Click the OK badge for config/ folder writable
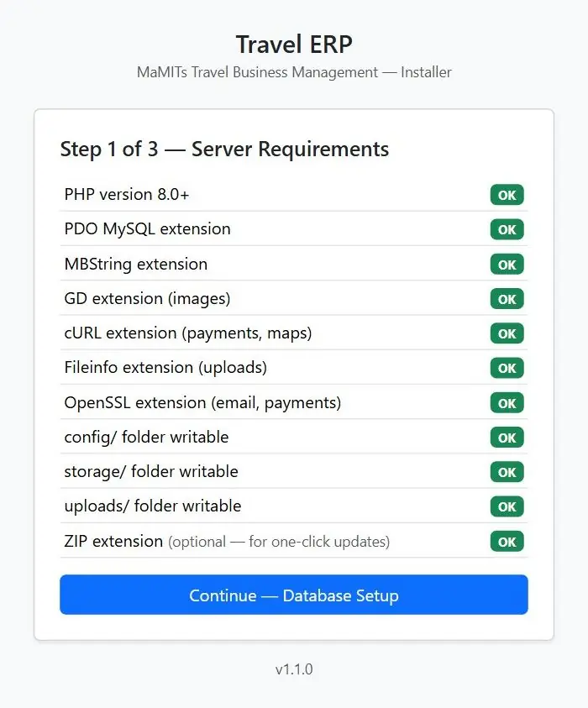Image resolution: width=588 pixels, height=708 pixels. [507, 438]
